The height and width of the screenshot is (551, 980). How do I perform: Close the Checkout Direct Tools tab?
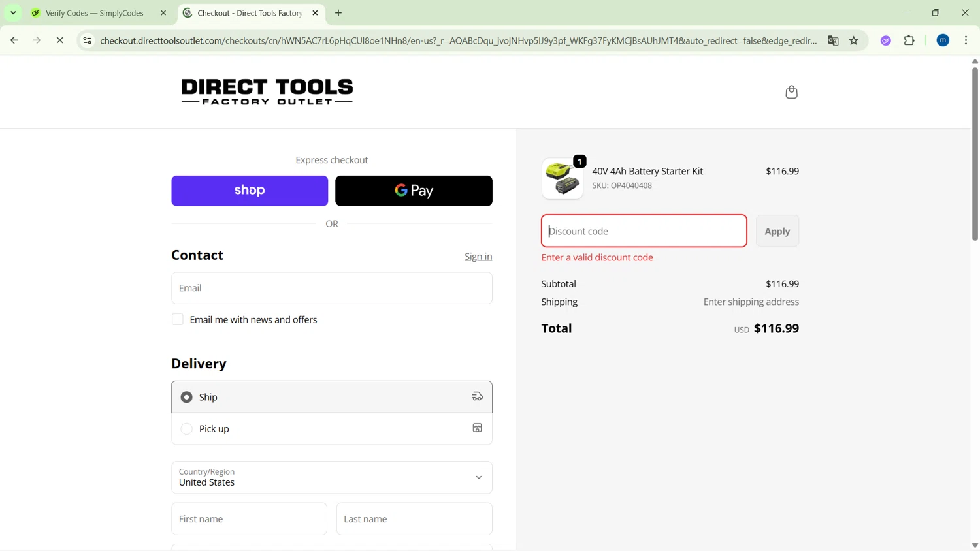coord(315,13)
